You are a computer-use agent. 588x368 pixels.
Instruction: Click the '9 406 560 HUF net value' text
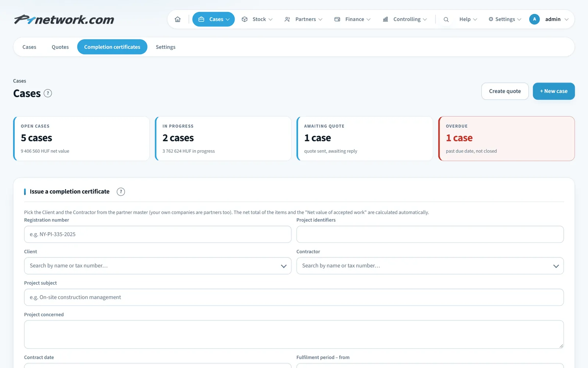coord(45,151)
